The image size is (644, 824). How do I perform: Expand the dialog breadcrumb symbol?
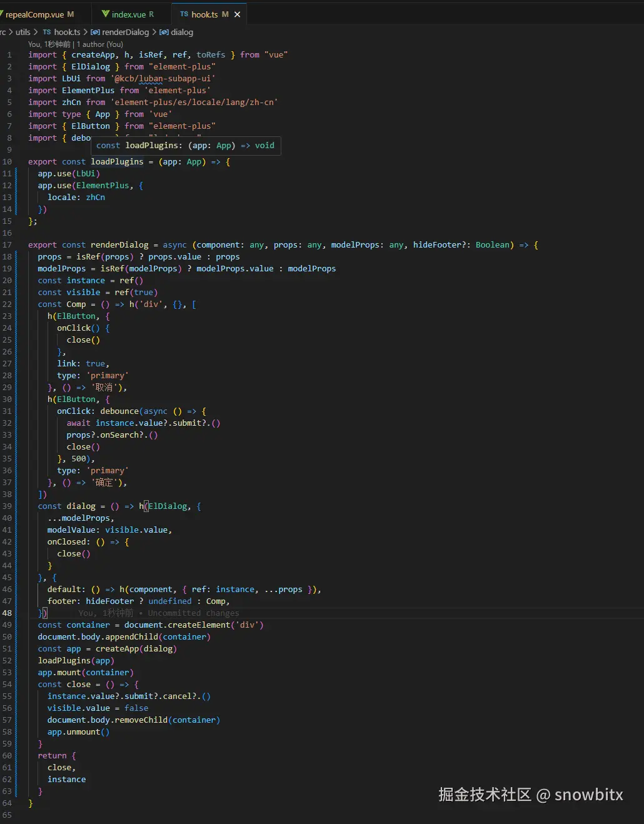point(182,32)
